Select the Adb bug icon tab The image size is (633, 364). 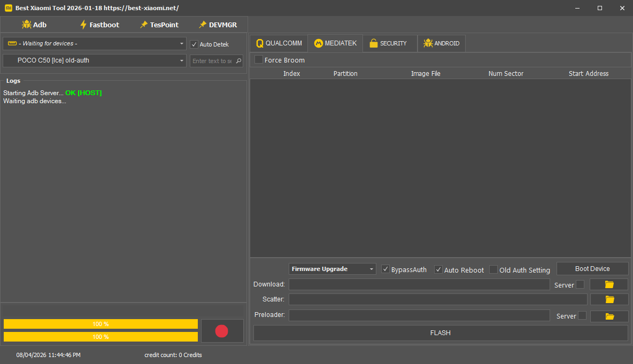26,25
